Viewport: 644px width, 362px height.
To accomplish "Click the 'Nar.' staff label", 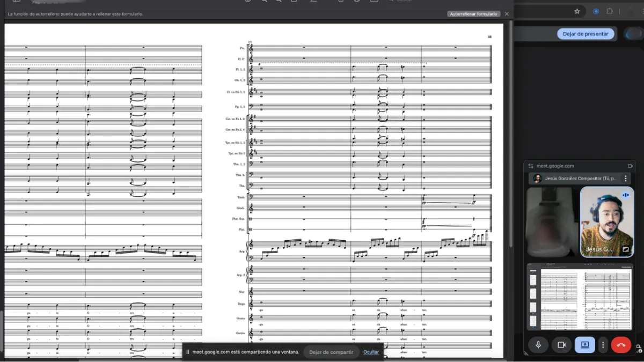I will pyautogui.click(x=242, y=292).
